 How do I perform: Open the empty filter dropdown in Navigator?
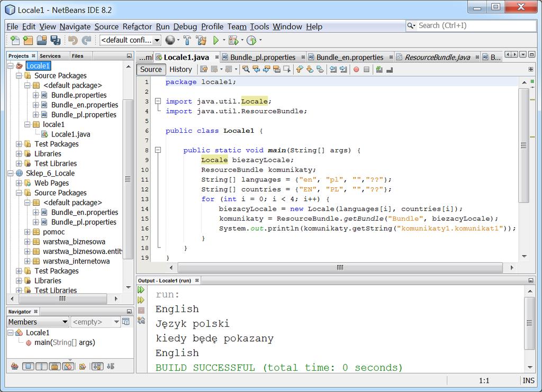[x=95, y=322]
